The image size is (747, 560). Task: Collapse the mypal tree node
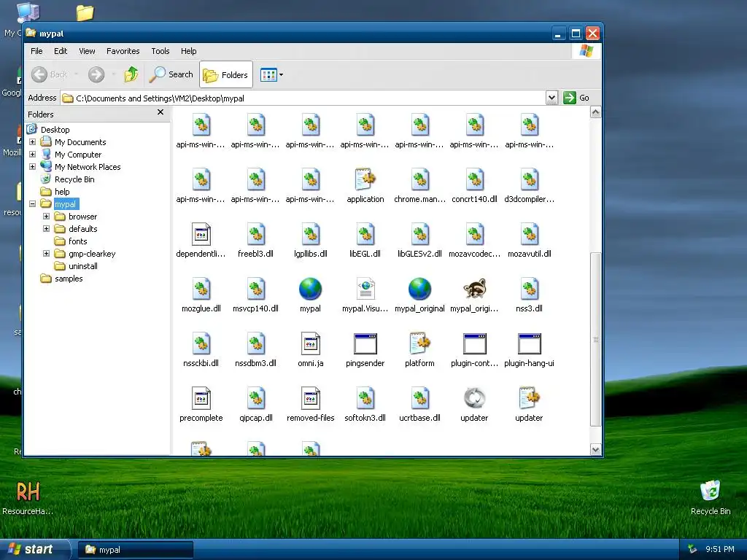pyautogui.click(x=32, y=204)
